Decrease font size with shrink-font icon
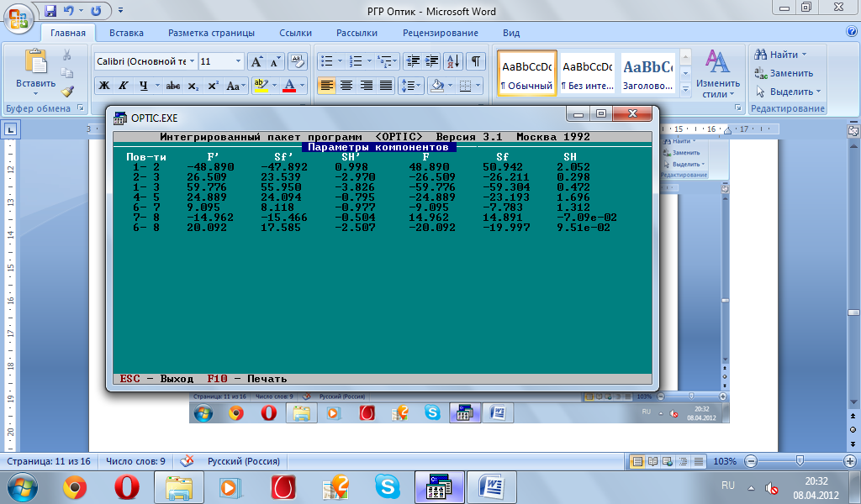This screenshot has width=861, height=504. [275, 61]
